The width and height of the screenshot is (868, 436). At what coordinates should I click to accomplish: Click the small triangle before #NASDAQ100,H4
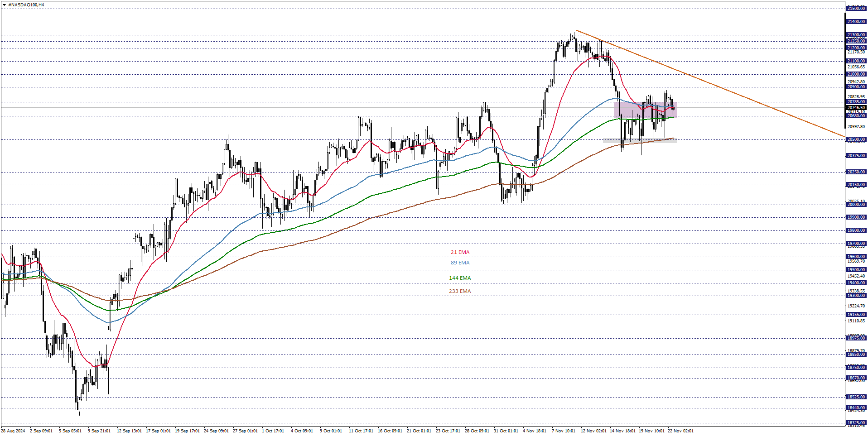point(4,5)
